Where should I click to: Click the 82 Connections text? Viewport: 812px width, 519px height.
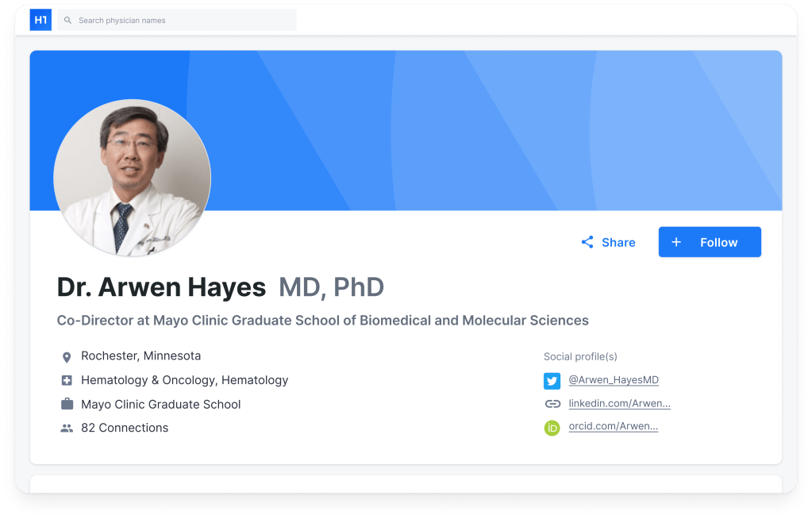coord(125,428)
